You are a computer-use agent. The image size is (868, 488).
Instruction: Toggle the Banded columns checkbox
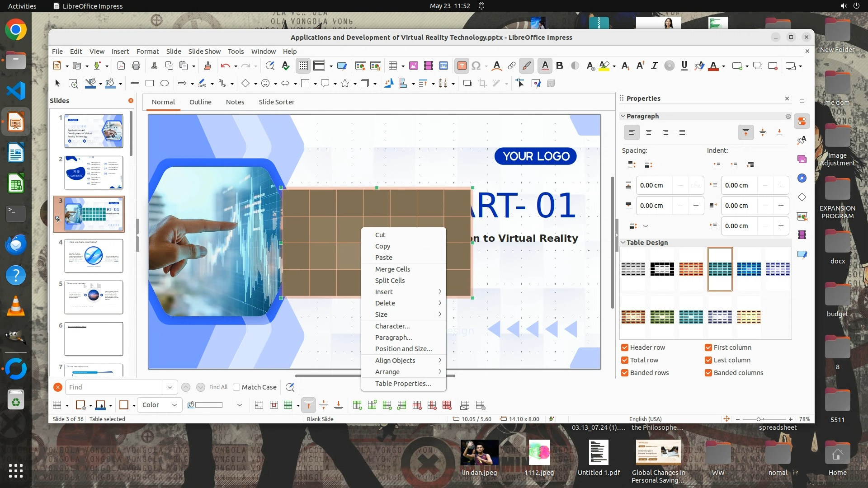708,373
